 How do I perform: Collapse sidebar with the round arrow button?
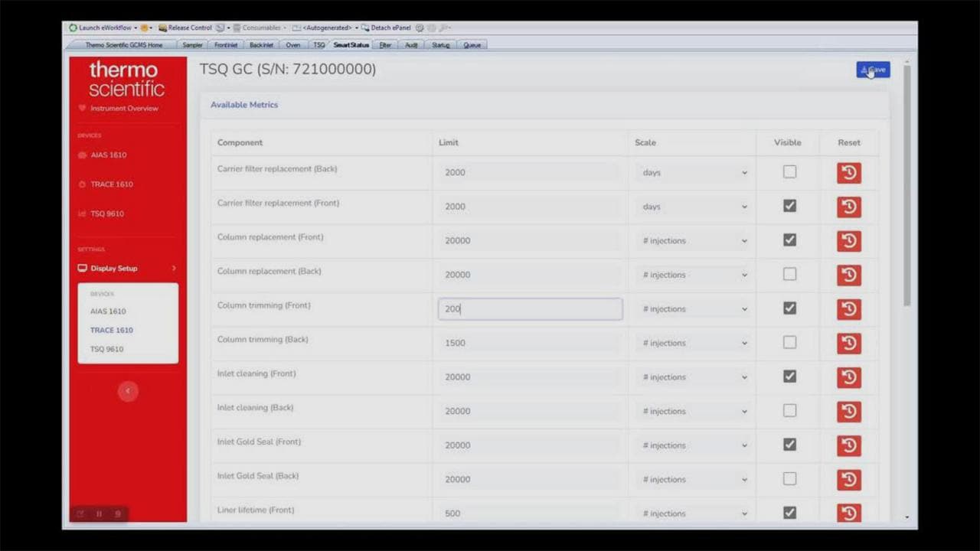[128, 391]
